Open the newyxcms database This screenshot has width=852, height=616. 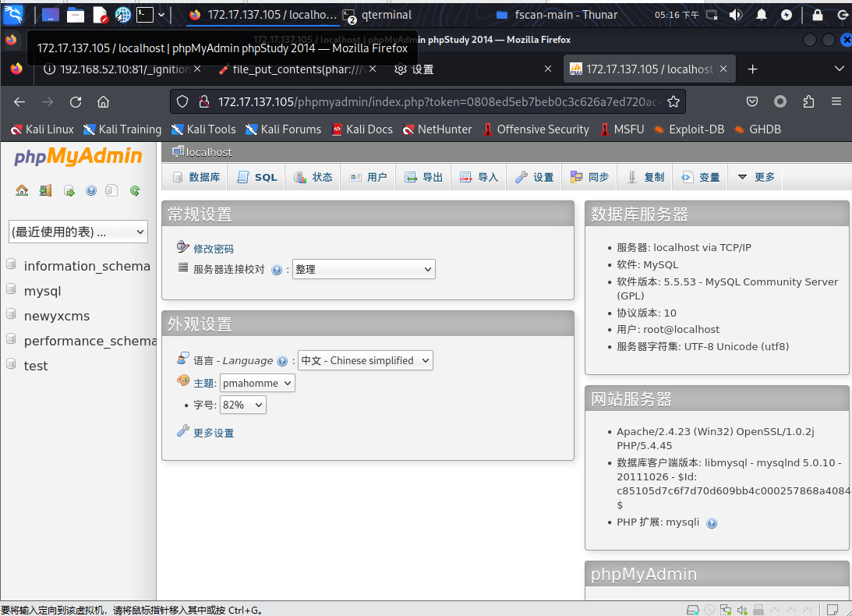(x=56, y=316)
